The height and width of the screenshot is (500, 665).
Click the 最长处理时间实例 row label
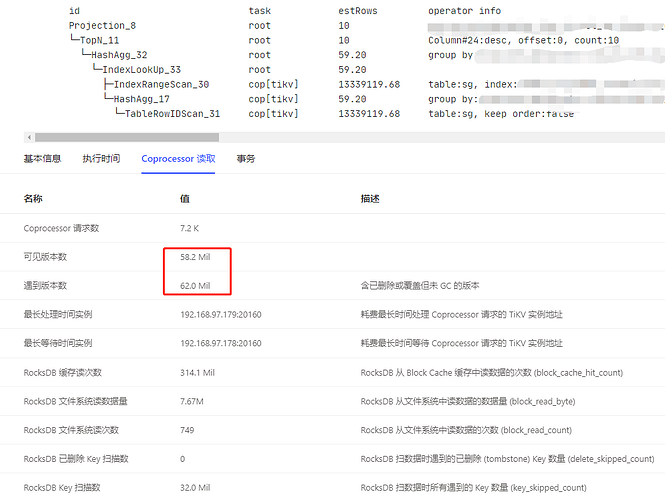click(x=58, y=314)
